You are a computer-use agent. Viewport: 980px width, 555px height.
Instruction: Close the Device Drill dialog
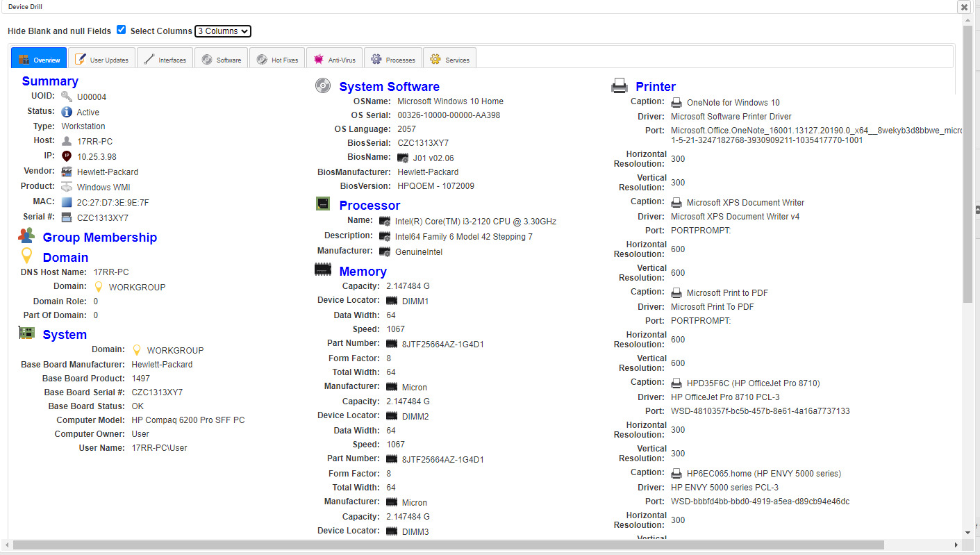pos(964,7)
